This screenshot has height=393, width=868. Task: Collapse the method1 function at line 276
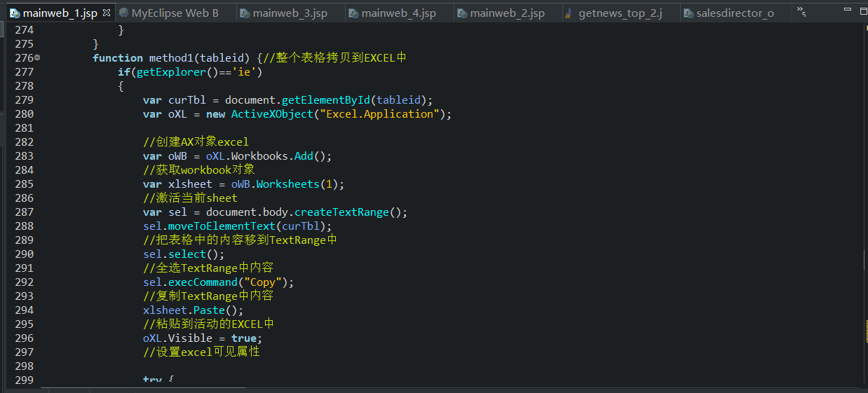37,57
